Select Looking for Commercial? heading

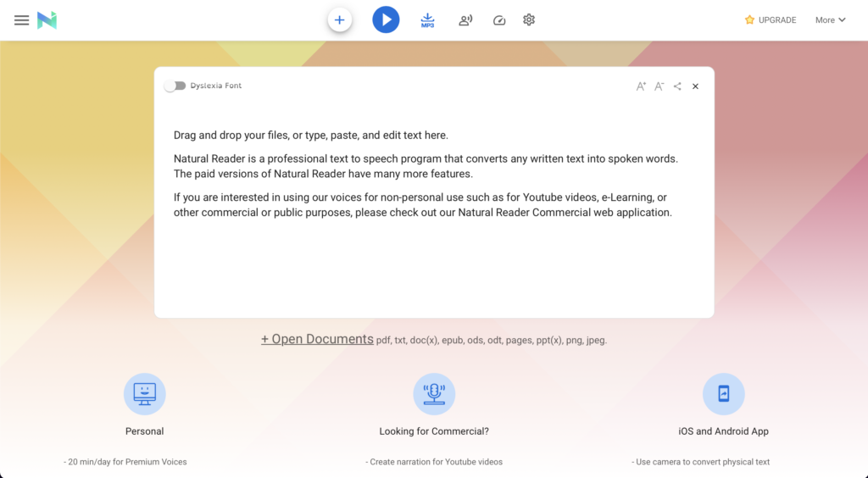(x=434, y=431)
